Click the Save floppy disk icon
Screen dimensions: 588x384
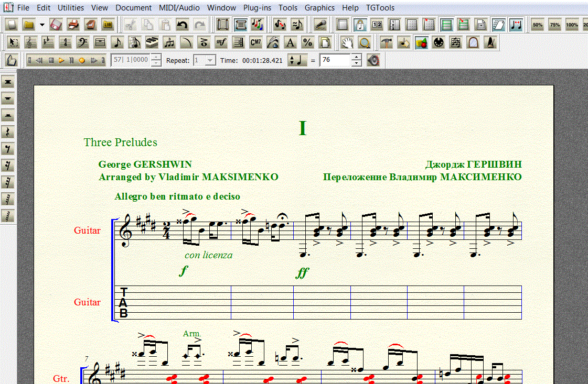[56, 25]
